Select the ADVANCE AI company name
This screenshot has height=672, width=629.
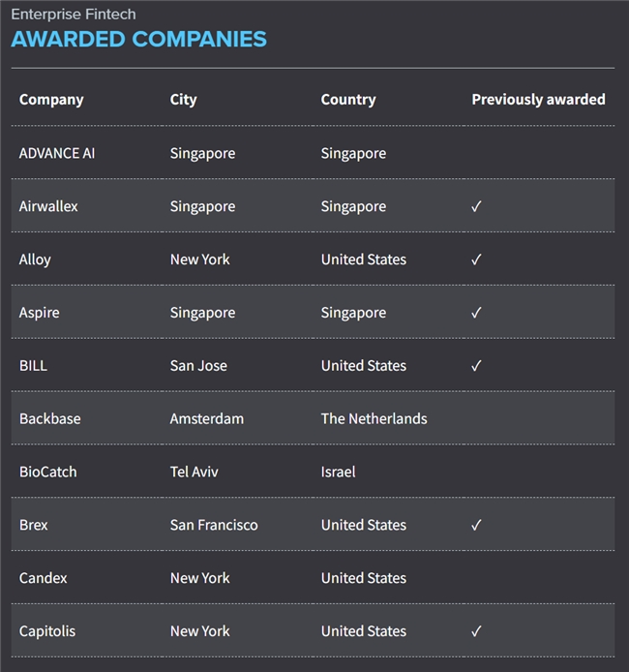[57, 153]
